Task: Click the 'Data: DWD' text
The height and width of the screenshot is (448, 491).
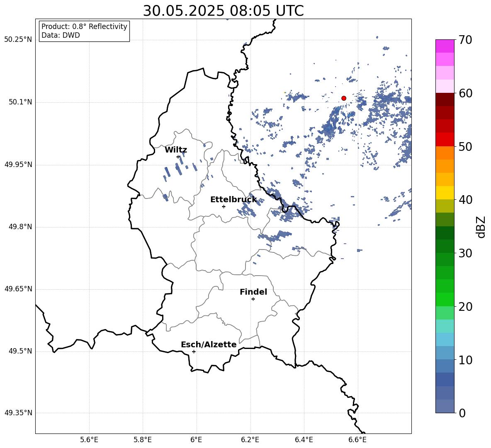Action: [61, 35]
